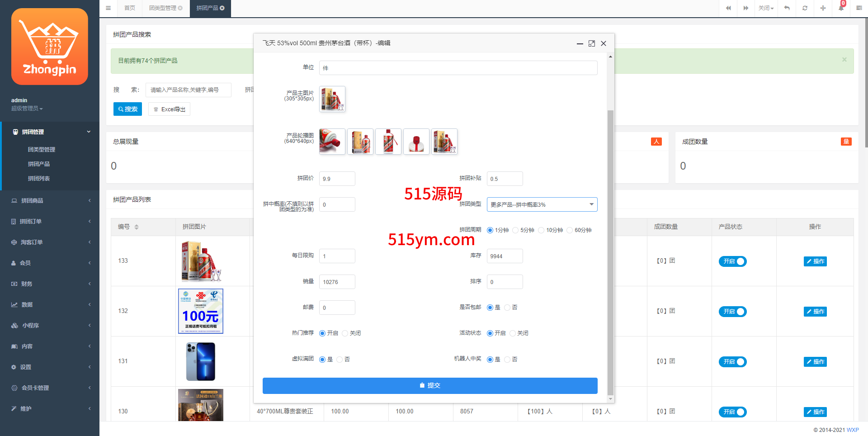Click the Excel导出 button

(169, 109)
